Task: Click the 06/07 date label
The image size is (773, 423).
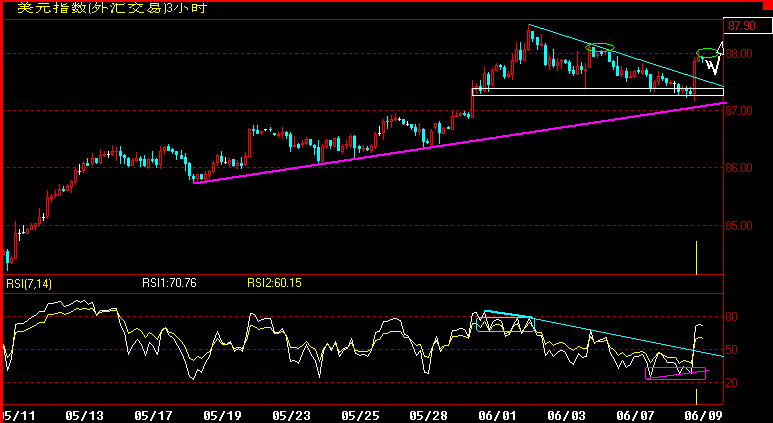Action: click(x=635, y=416)
